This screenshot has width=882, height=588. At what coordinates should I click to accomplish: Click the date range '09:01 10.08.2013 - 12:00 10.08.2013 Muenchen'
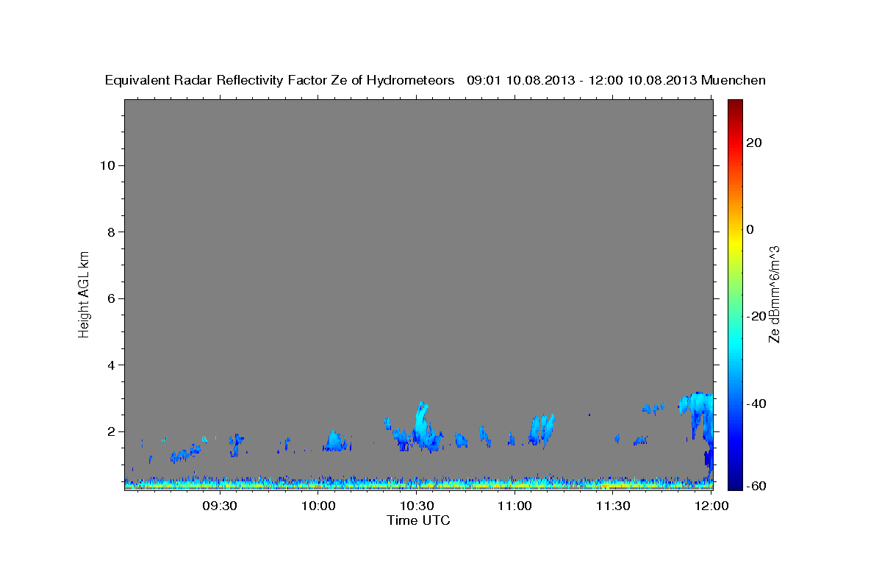[616, 80]
